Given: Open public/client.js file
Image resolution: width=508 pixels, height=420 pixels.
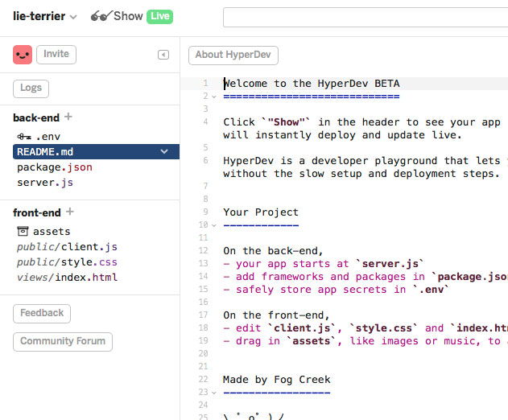Looking at the screenshot, I should coord(67,247).
